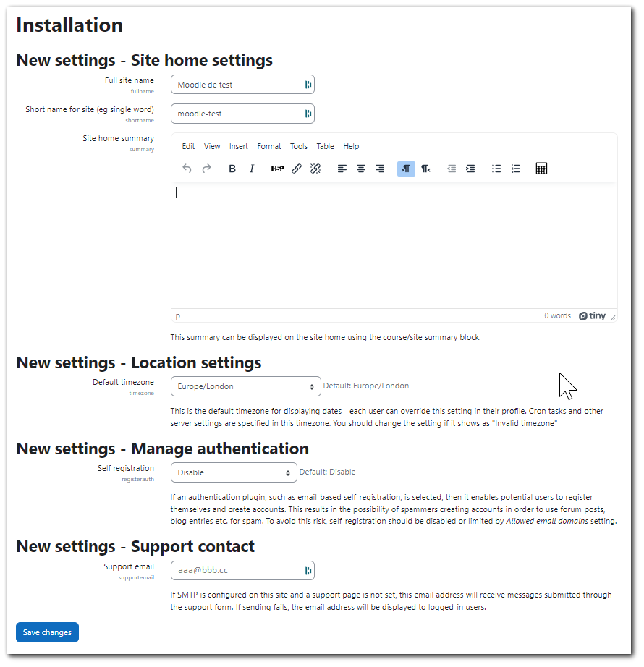This screenshot has width=644, height=667.
Task: Grab the editor resize handle corner
Action: 613,318
